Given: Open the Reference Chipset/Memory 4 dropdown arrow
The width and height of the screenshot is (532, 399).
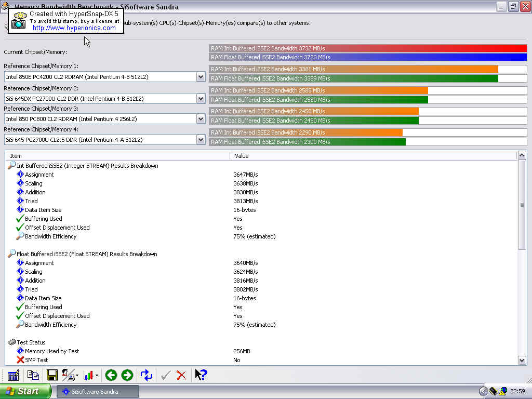Looking at the screenshot, I should point(201,140).
